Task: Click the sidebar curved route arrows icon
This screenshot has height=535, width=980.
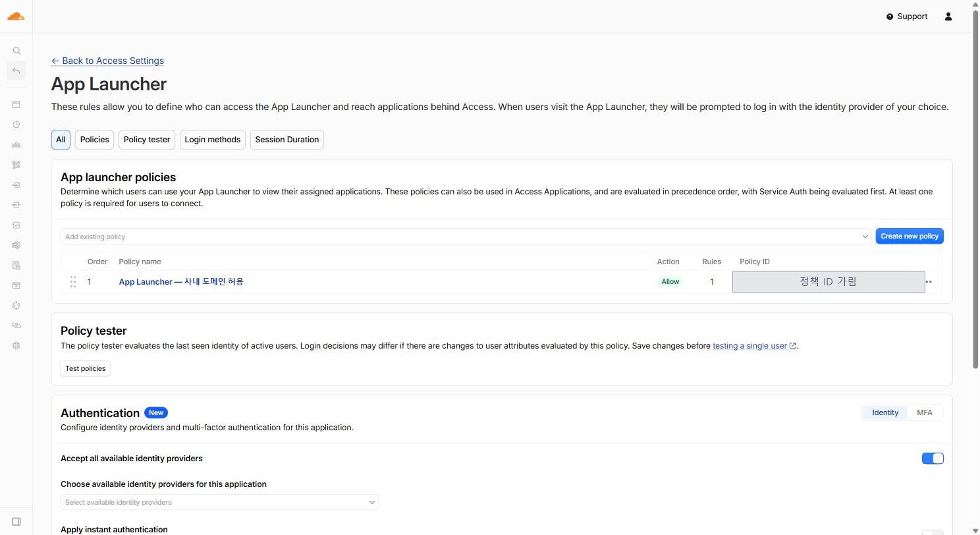Action: pos(16,306)
